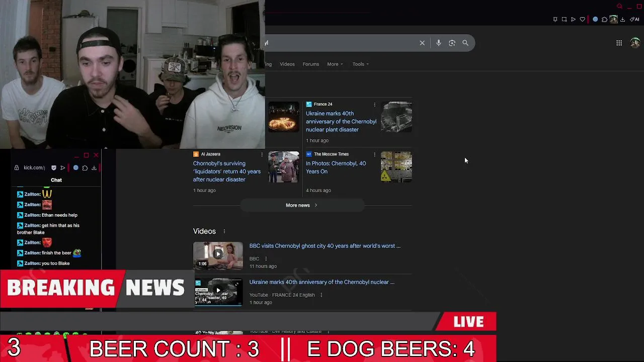Click chat message 'get him that as his brother Blake'
The image size is (644, 362).
click(48, 229)
